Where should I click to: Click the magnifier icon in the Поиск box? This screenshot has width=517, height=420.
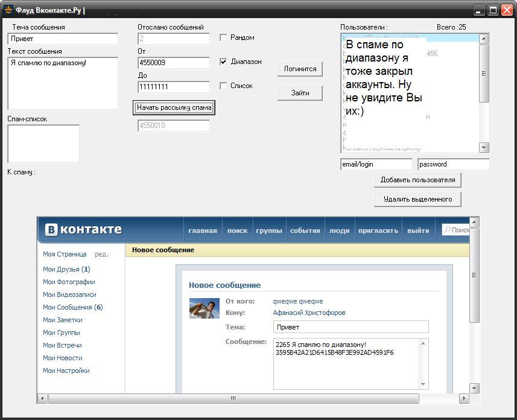pos(447,229)
